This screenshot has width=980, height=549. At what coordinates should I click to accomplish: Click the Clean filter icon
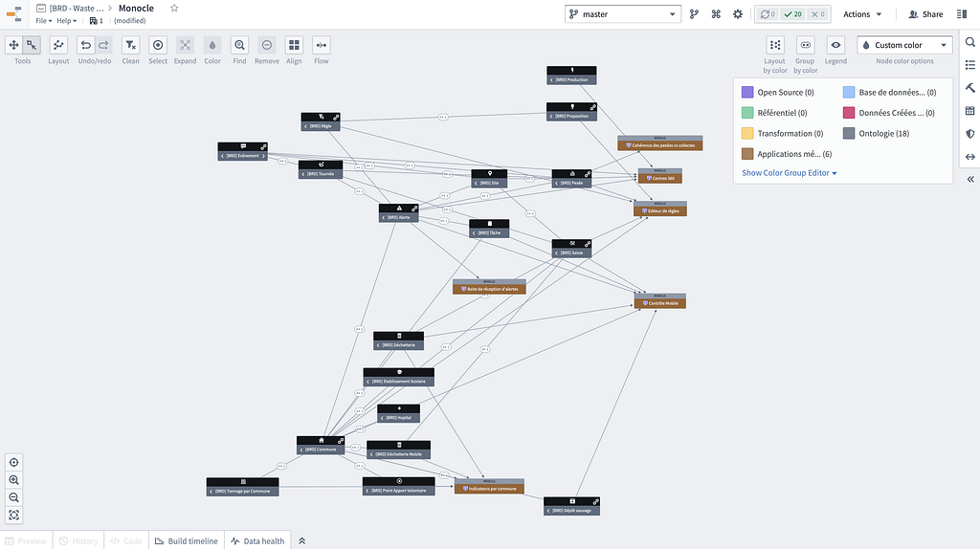click(130, 45)
